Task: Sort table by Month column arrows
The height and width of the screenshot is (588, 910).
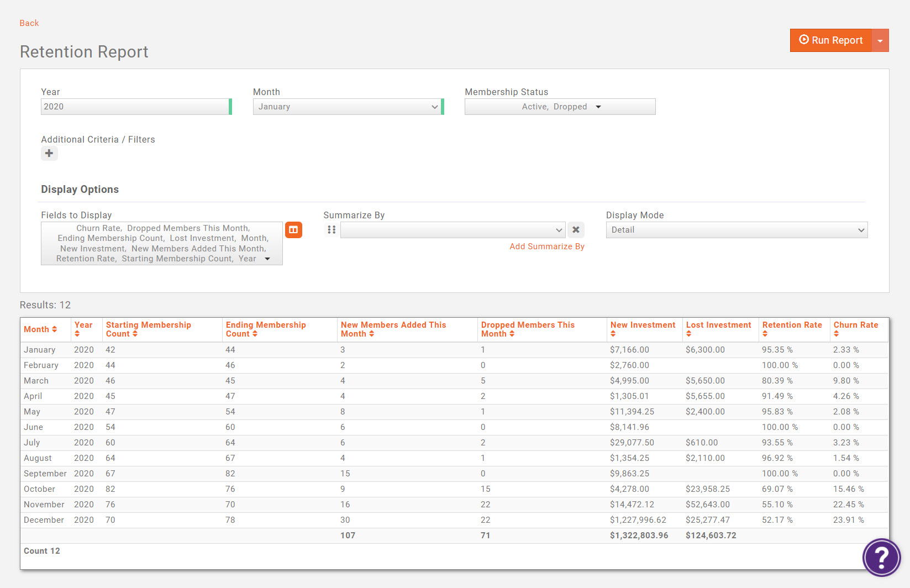Action: [x=54, y=329]
